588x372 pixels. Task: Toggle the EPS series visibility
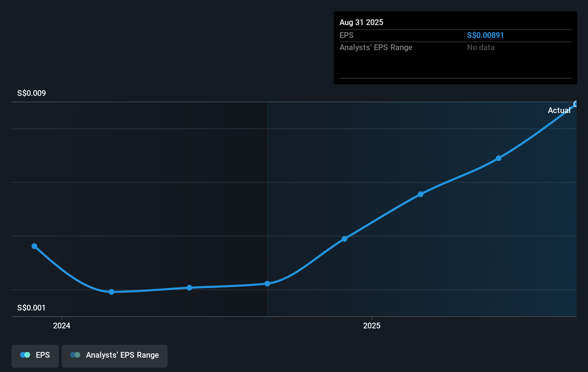point(35,355)
